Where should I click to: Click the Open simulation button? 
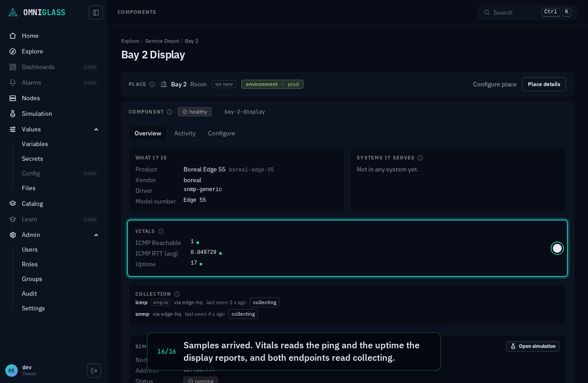click(x=533, y=346)
